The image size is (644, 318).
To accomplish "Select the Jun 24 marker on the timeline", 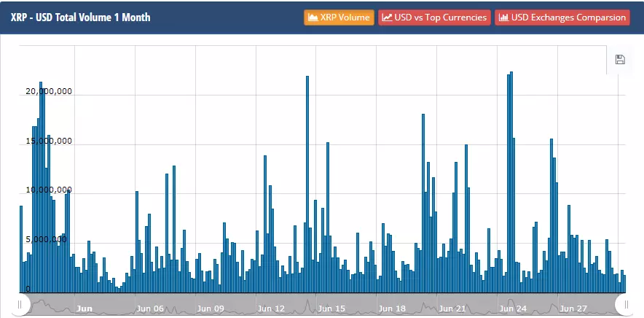I will pyautogui.click(x=513, y=309).
